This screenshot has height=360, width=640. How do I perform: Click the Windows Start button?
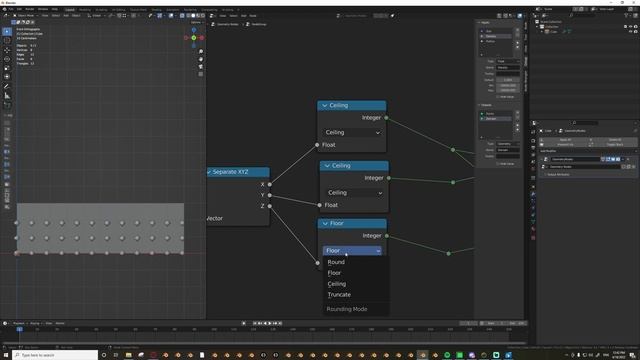6,355
